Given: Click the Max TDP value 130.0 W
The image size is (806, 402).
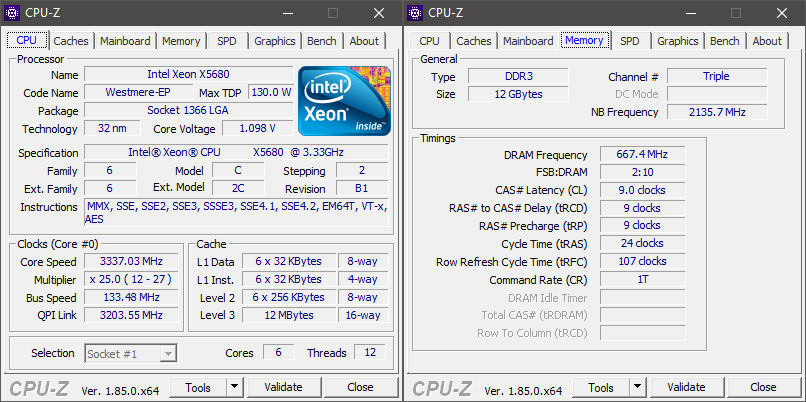Looking at the screenshot, I should (x=270, y=92).
